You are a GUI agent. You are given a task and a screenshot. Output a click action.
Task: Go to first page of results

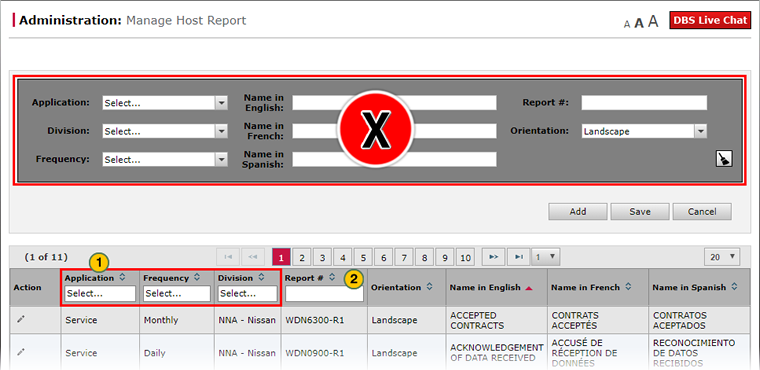click(x=228, y=257)
